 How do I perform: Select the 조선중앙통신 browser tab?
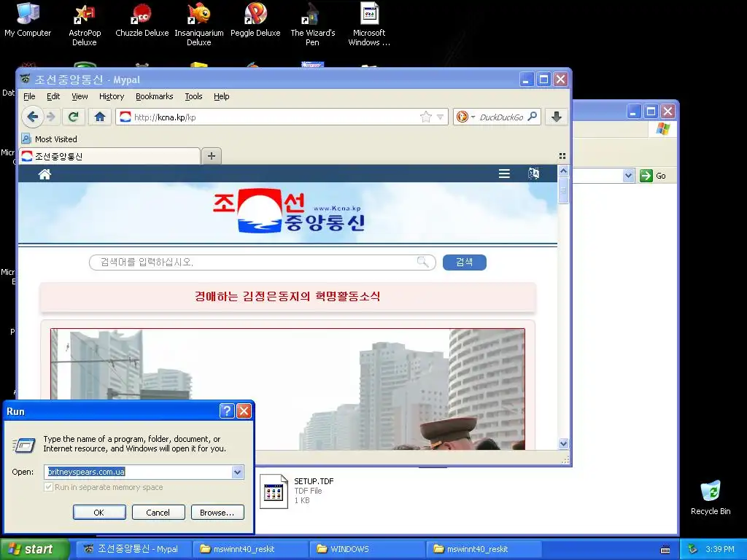(x=109, y=156)
